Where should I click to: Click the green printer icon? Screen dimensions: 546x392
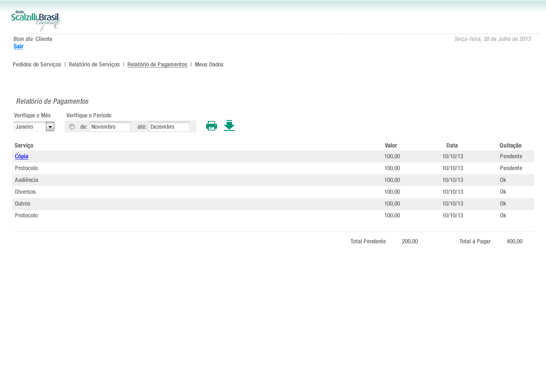pyautogui.click(x=212, y=126)
